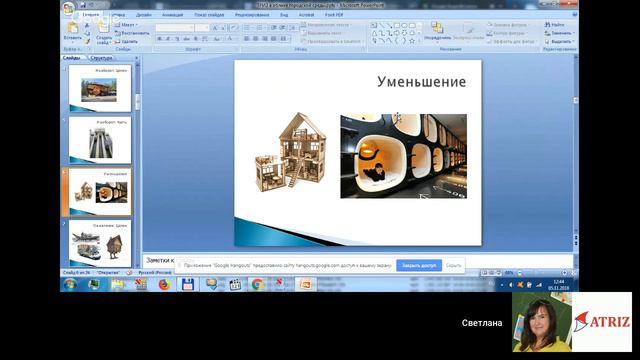Select slide thumbnail with wooden building photo
This screenshot has height=360, width=640.
(x=100, y=89)
